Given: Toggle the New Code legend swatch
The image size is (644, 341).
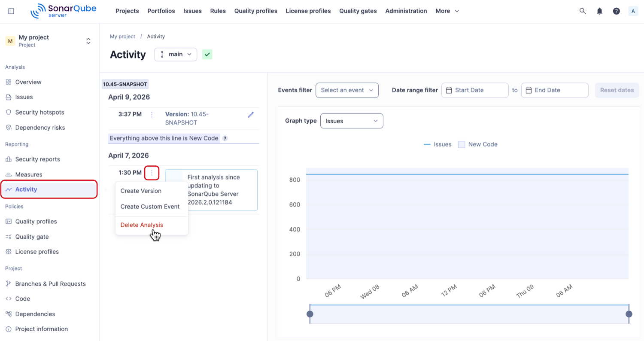Looking at the screenshot, I should pos(462,144).
